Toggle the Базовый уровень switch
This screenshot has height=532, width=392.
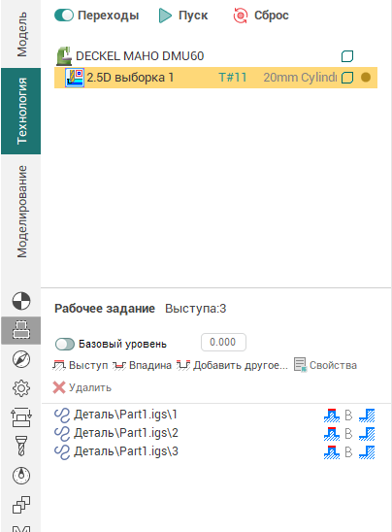[65, 344]
